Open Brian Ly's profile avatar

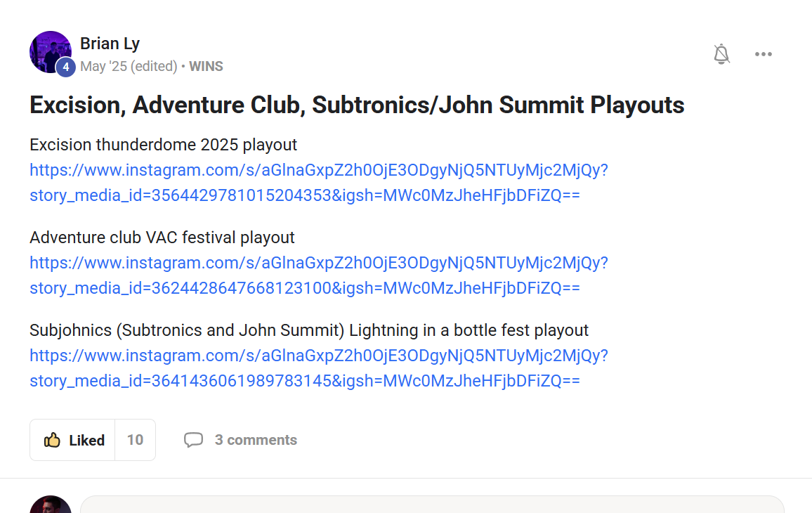tap(50, 49)
